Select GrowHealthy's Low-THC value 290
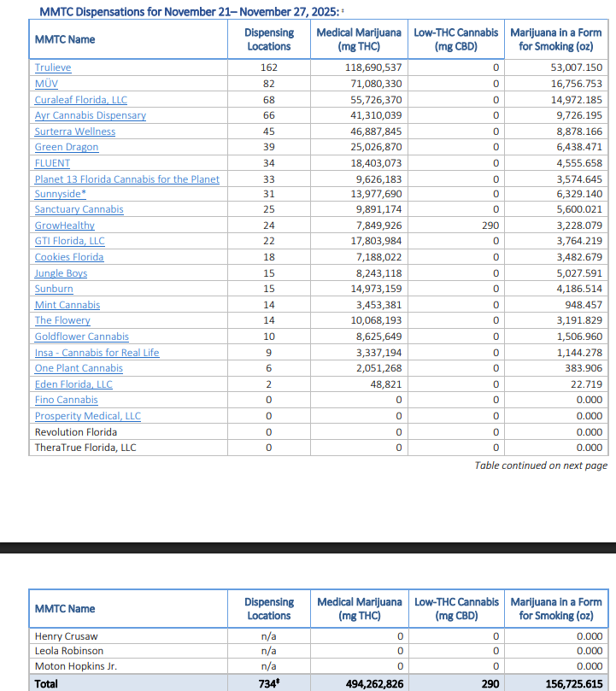Screen dimensions: 616x691 490,225
